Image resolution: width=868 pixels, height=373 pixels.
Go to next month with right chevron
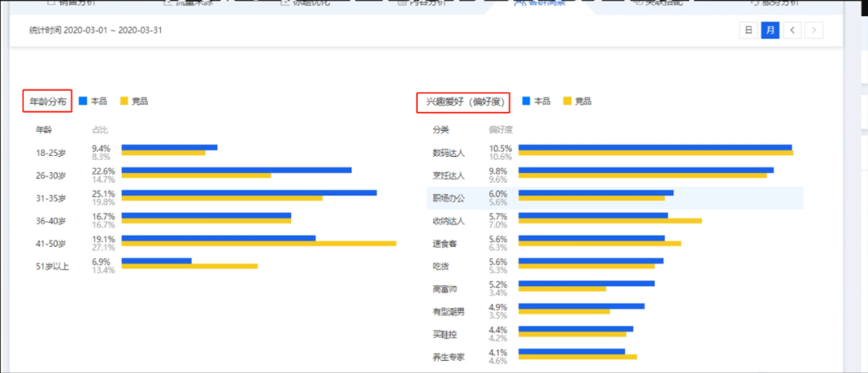tap(813, 31)
